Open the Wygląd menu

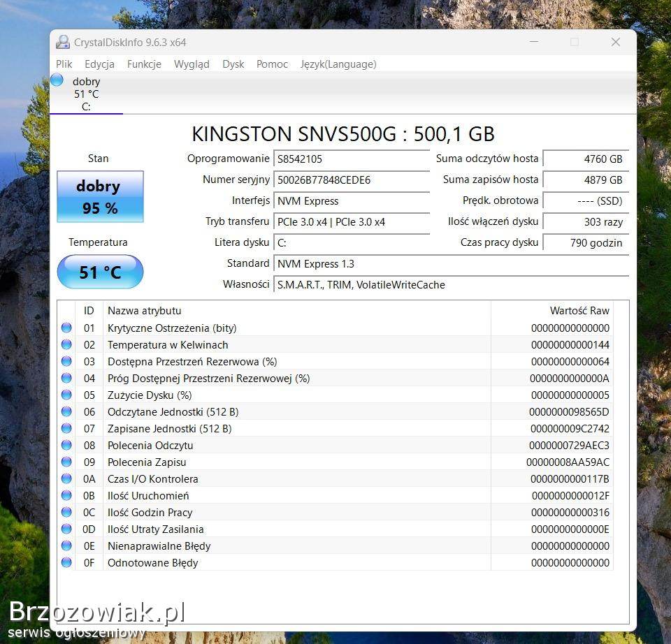point(192,64)
